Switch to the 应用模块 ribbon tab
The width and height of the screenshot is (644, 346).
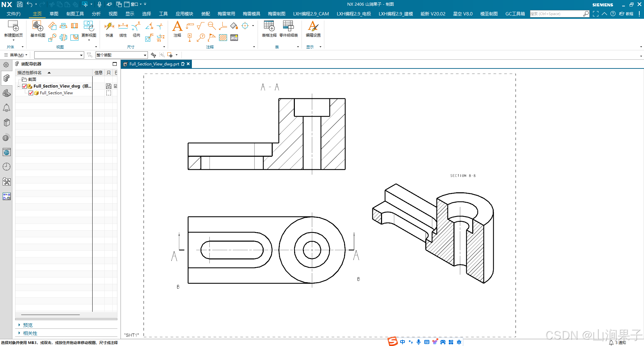tap(184, 14)
